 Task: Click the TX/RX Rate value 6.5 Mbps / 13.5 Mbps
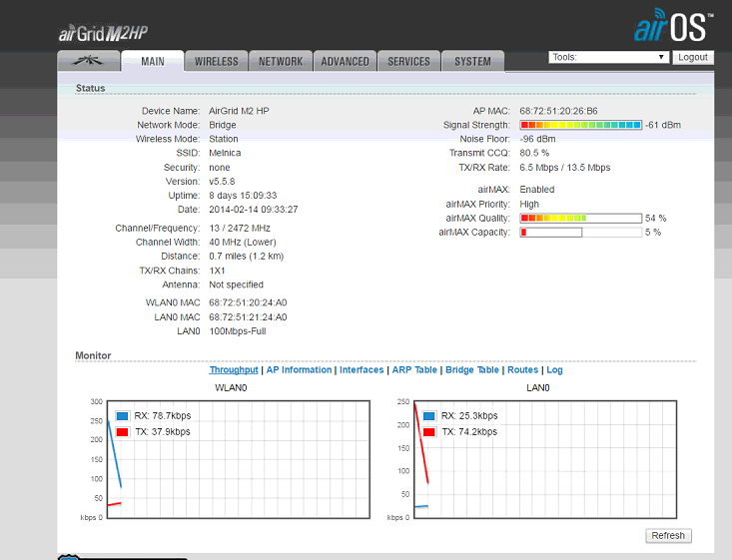(x=565, y=167)
